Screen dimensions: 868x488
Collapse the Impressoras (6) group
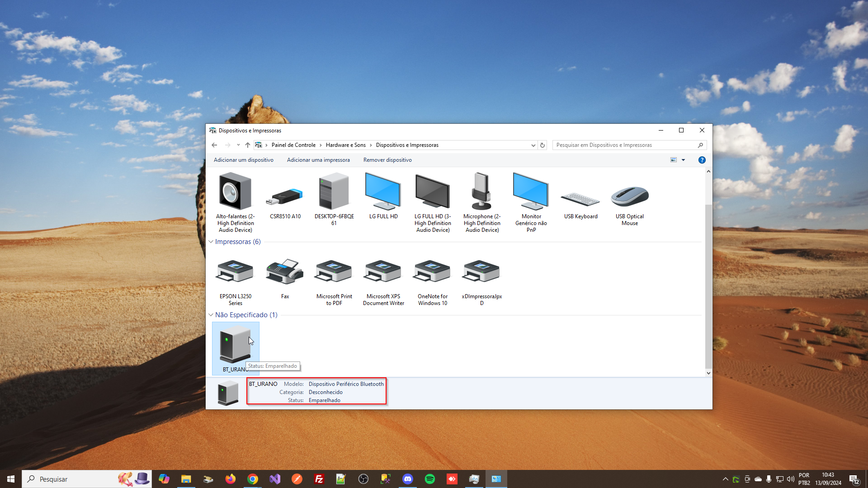(211, 242)
